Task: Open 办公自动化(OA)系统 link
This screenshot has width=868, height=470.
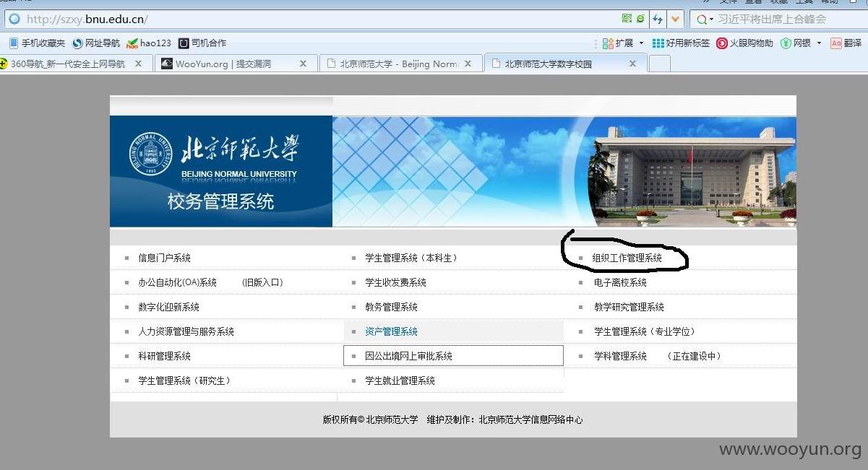Action: (x=177, y=282)
